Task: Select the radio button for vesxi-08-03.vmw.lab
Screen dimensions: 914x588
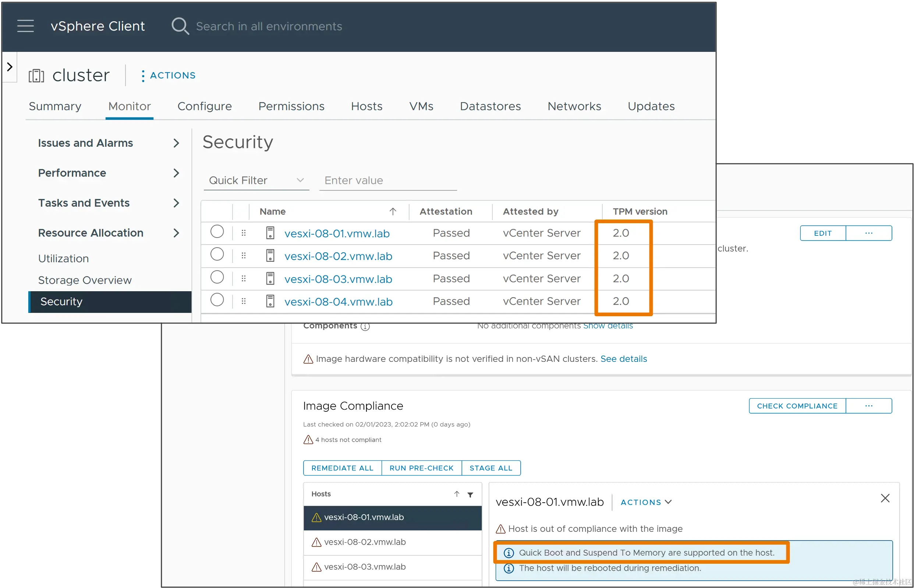Action: 217,277
